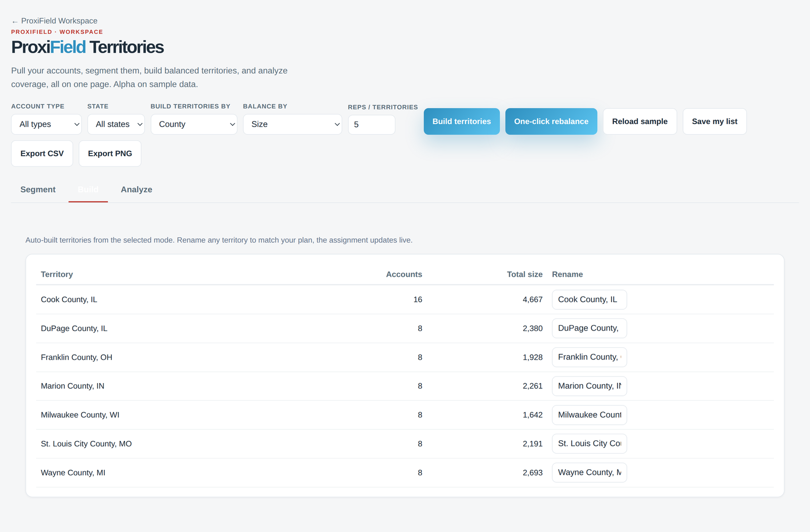810x532 pixels.
Task: Click the Total size column header
Action: [x=524, y=274]
